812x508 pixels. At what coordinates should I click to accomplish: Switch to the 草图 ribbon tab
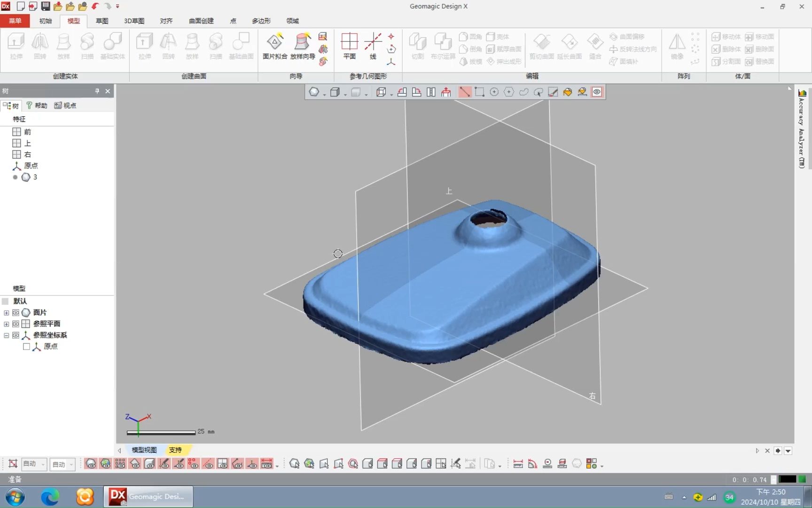[x=101, y=21]
